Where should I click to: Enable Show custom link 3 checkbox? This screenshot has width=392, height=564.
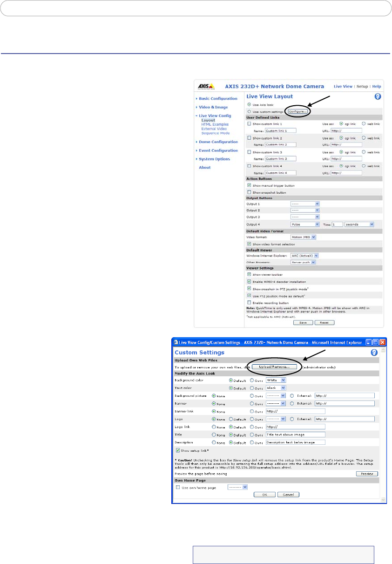pos(249,153)
